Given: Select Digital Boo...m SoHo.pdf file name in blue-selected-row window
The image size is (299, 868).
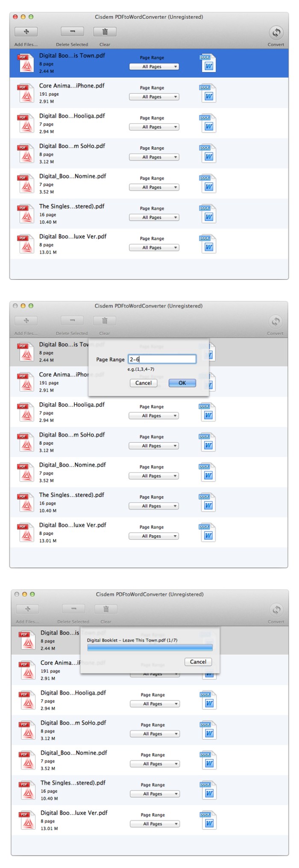Looking at the screenshot, I should coord(72,146).
